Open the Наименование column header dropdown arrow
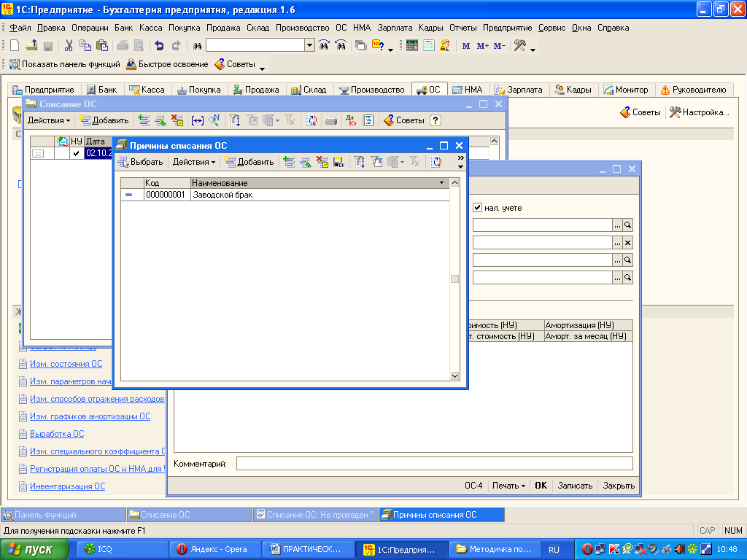The image size is (747, 560). tap(441, 183)
